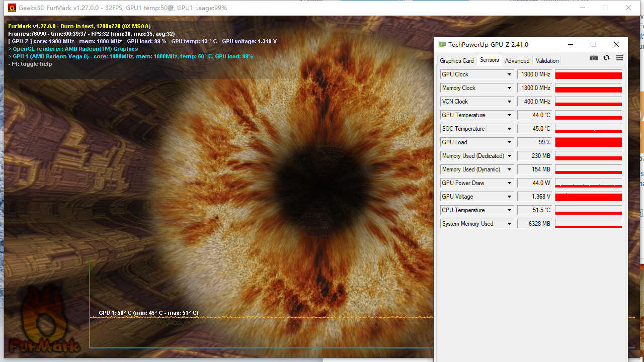Click the GPU Power Draw history graph
Image resolution: width=644 pixels, height=362 pixels.
pyautogui.click(x=589, y=183)
